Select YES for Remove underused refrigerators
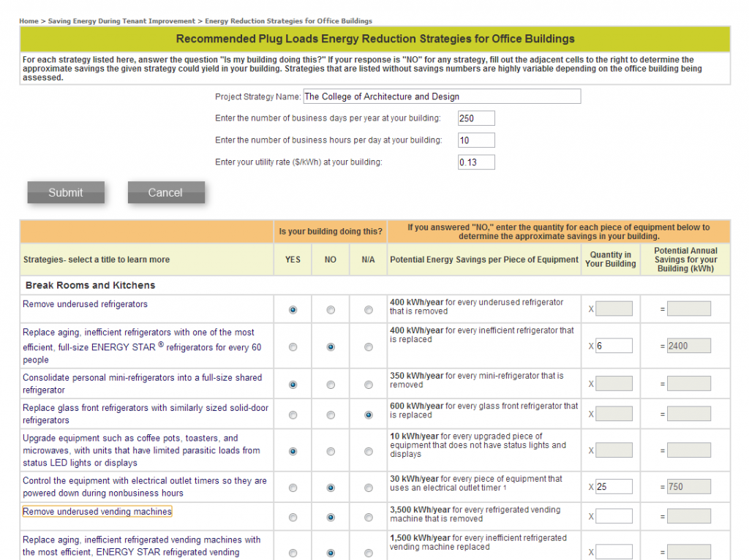The image size is (749, 560). pos(293,310)
